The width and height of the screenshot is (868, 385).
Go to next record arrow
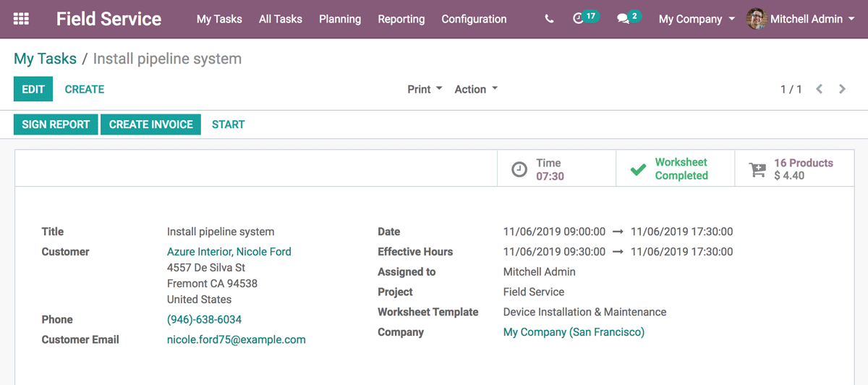(x=842, y=89)
